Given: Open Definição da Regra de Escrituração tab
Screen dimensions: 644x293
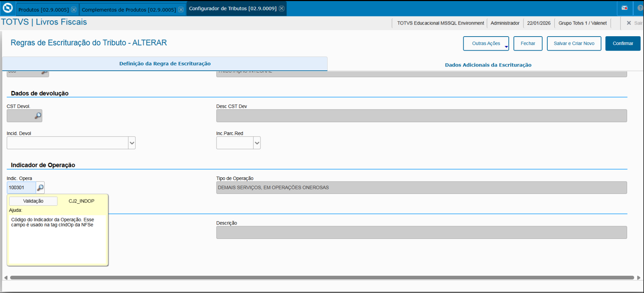Looking at the screenshot, I should pyautogui.click(x=165, y=64).
